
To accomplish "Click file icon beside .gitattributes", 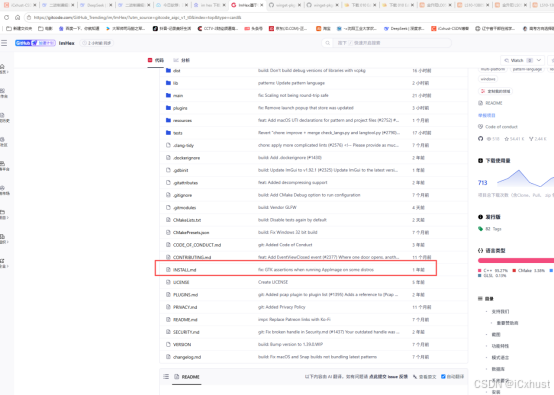I will [168, 183].
